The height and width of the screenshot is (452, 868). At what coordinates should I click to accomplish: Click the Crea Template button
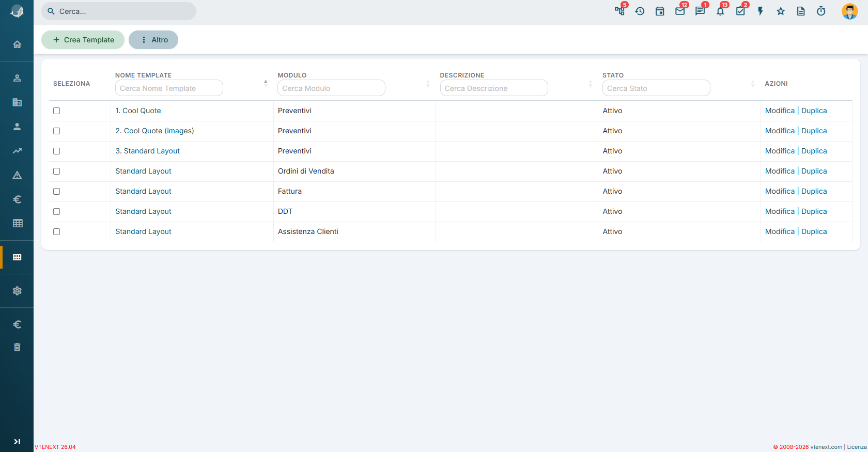(x=83, y=40)
